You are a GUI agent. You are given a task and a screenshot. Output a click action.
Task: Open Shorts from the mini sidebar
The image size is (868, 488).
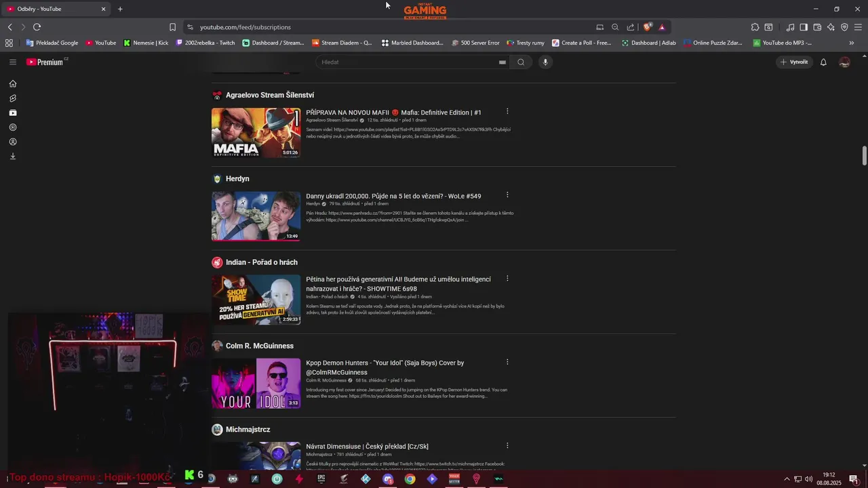(12, 98)
